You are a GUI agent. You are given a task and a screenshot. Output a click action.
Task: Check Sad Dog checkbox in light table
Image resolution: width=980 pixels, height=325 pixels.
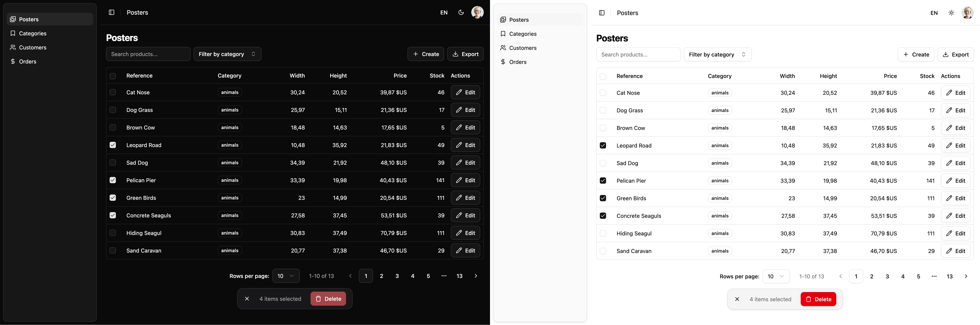(x=603, y=163)
